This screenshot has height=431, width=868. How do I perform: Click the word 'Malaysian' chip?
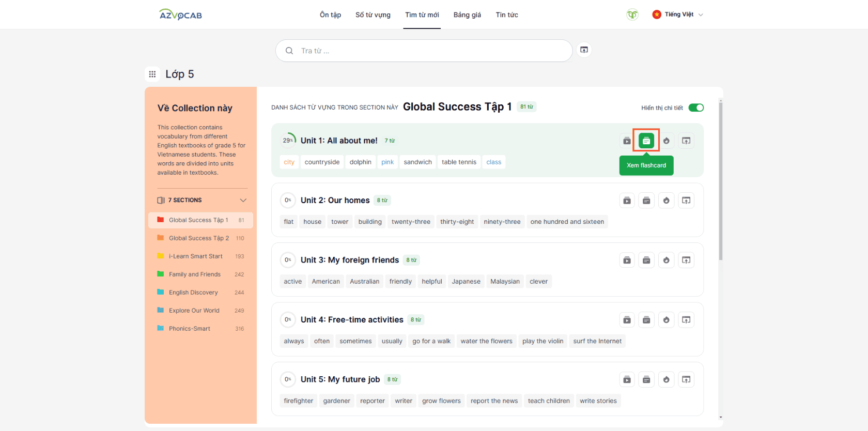pyautogui.click(x=505, y=282)
